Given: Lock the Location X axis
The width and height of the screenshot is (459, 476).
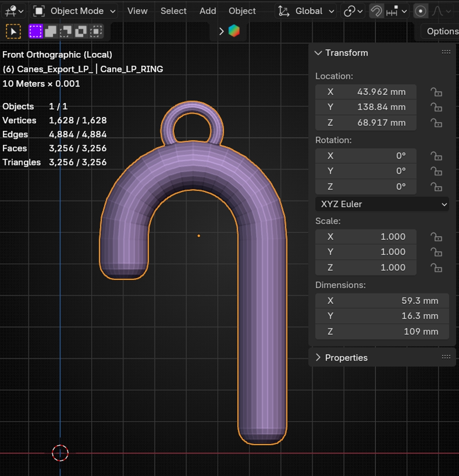Looking at the screenshot, I should (436, 92).
